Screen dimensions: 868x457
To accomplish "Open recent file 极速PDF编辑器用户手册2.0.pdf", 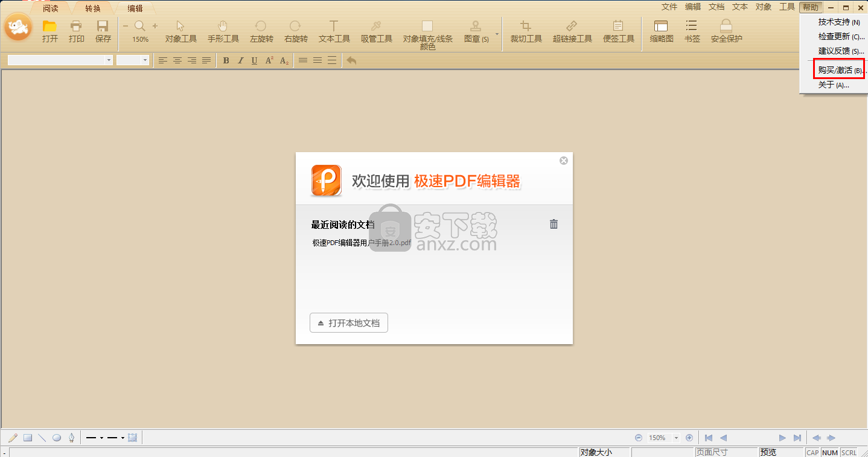I will point(362,243).
